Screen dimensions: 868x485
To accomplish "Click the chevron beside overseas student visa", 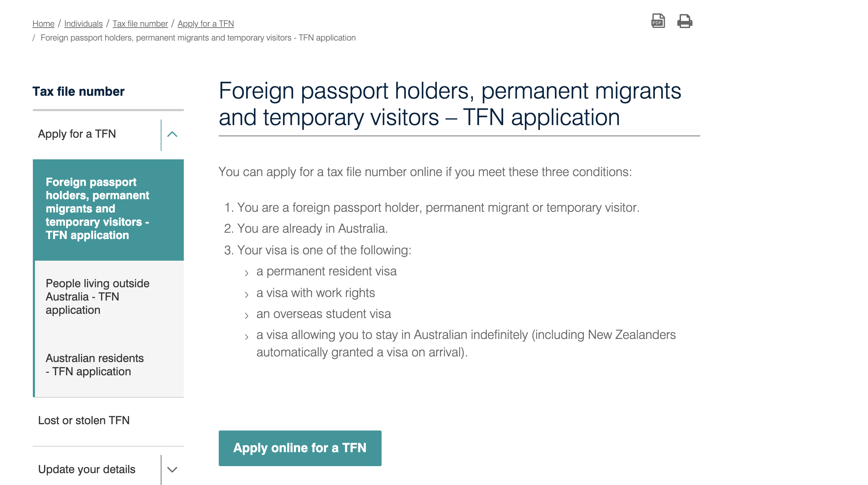I will 247,316.
